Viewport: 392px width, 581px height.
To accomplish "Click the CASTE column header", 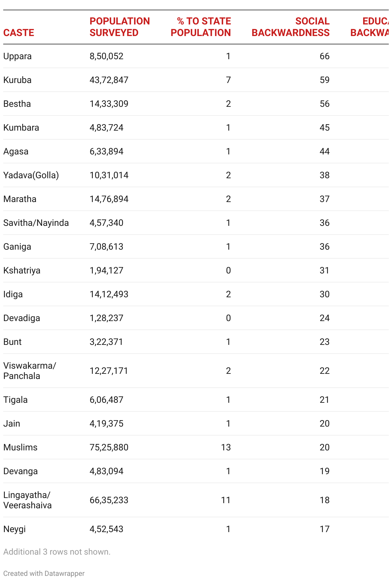I will (x=19, y=32).
